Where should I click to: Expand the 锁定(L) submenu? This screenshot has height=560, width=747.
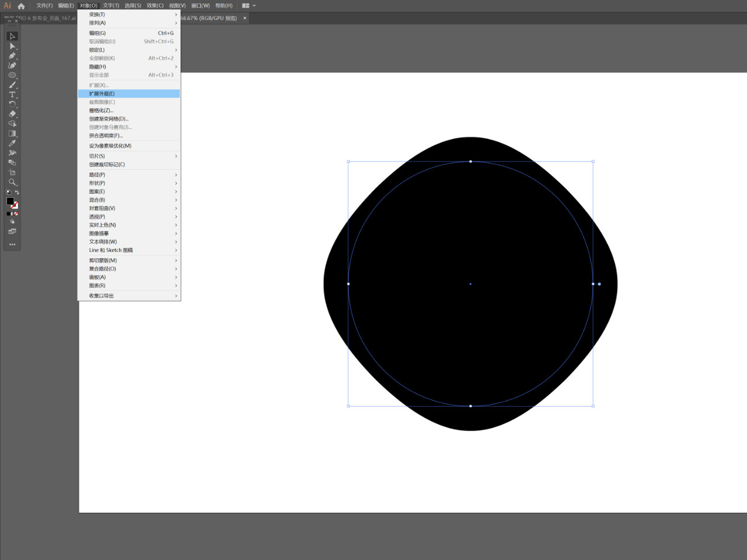(x=129, y=50)
